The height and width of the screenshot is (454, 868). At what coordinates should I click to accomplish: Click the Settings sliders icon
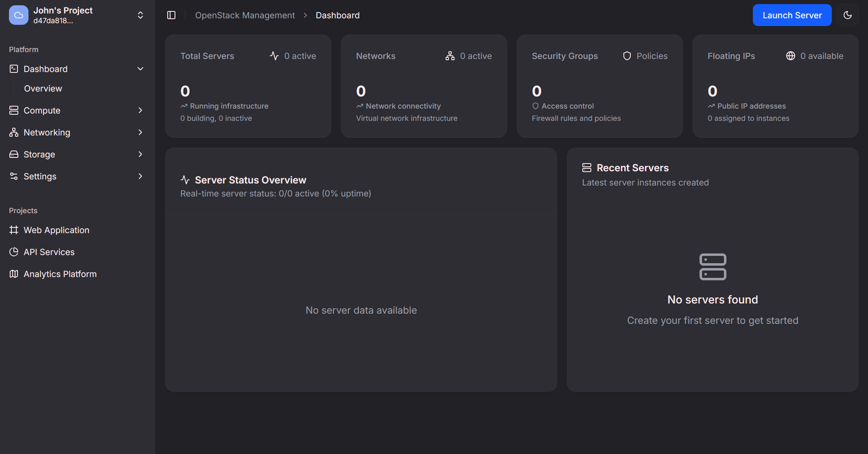click(x=14, y=176)
